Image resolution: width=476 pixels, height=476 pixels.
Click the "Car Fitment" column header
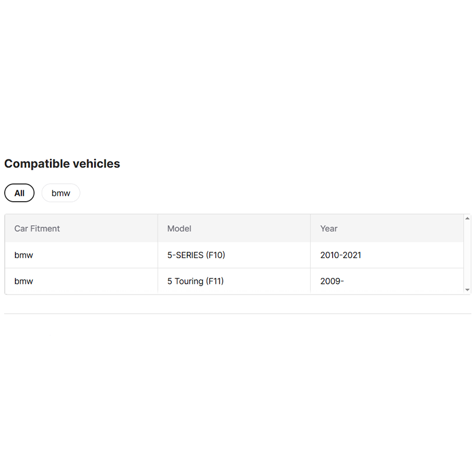coord(37,228)
